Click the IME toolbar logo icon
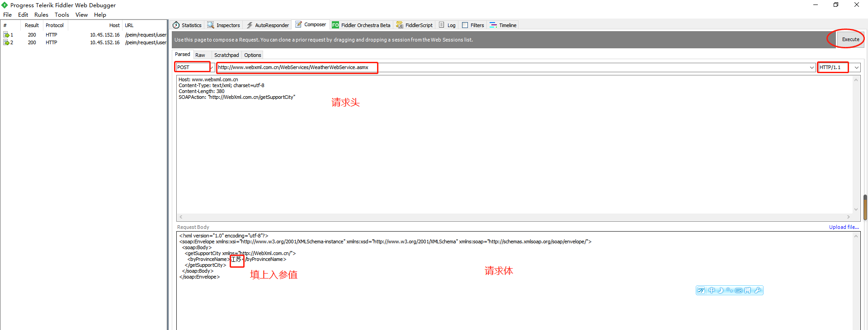The height and width of the screenshot is (330, 868). [701, 290]
